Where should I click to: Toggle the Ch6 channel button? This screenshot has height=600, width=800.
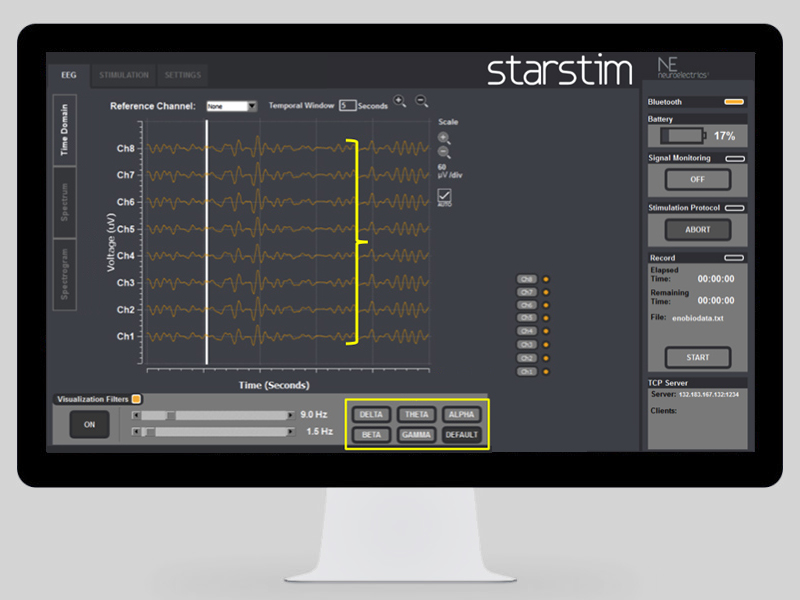click(x=527, y=305)
